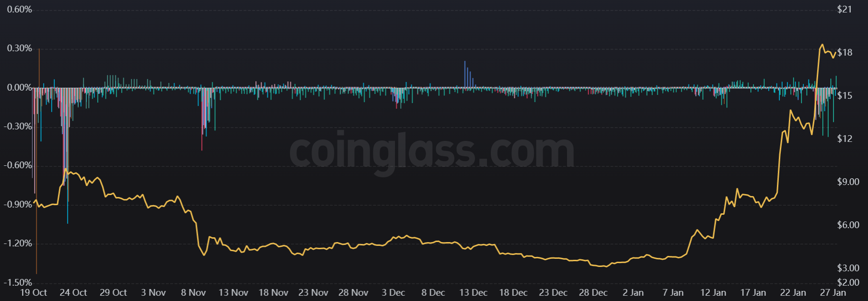
Task: Select the 27 Jan date label
Action: [833, 292]
